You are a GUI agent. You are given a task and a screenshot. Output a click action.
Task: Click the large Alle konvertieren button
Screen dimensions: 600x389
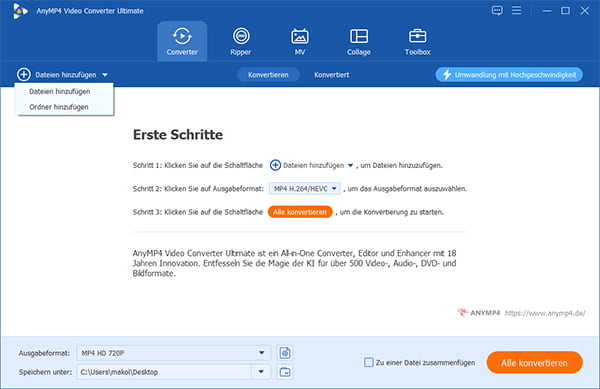click(x=535, y=363)
